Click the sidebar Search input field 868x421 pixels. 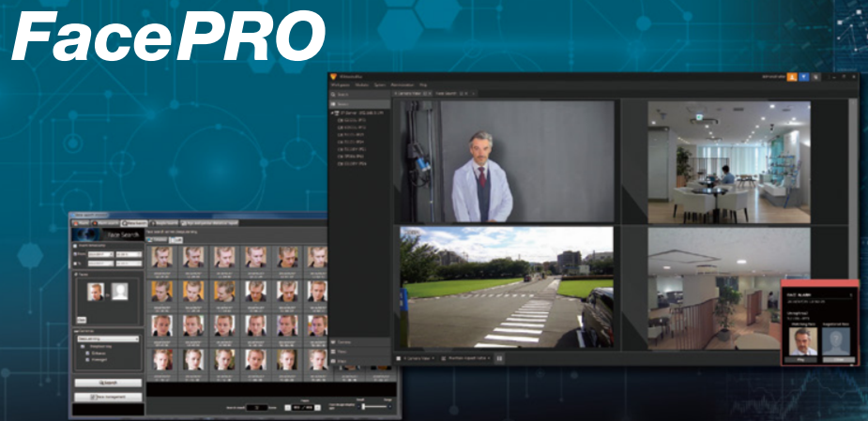click(x=360, y=95)
